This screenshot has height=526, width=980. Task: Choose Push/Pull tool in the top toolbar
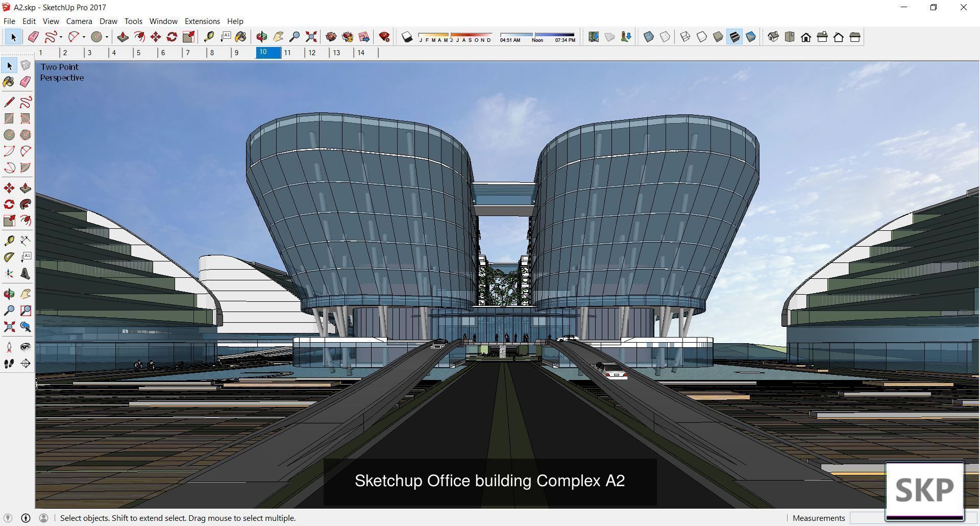[123, 37]
